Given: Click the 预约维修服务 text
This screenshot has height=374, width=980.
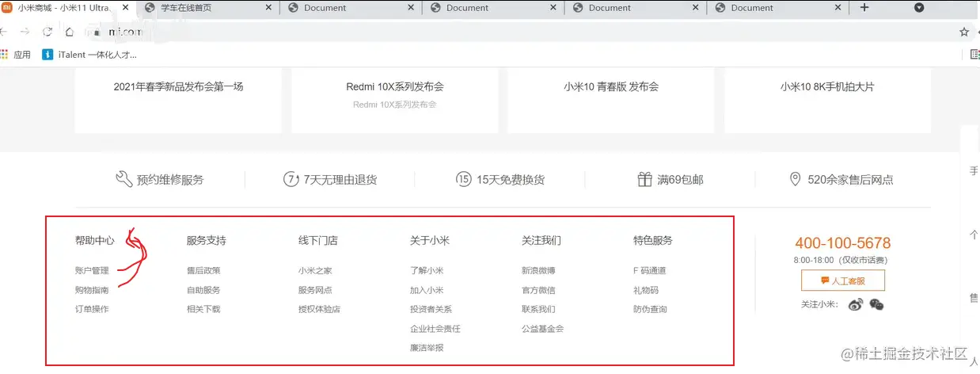Looking at the screenshot, I should 170,180.
